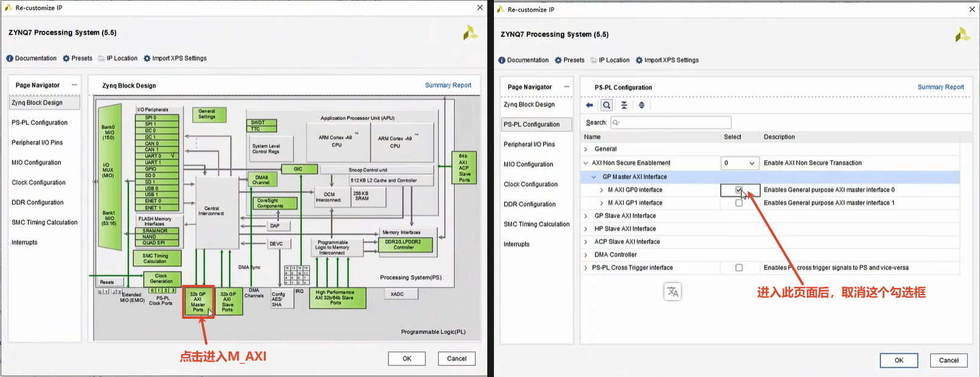
Task: Click the UART 0 peripheral block
Action: [x=157, y=156]
